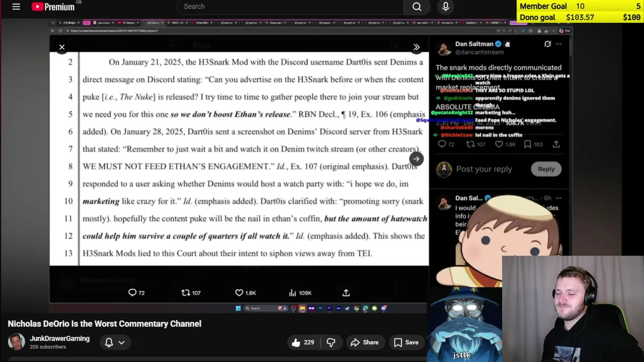Viewport: 644px width, 362px height.
Task: Expand notification options chevron
Action: 121,342
